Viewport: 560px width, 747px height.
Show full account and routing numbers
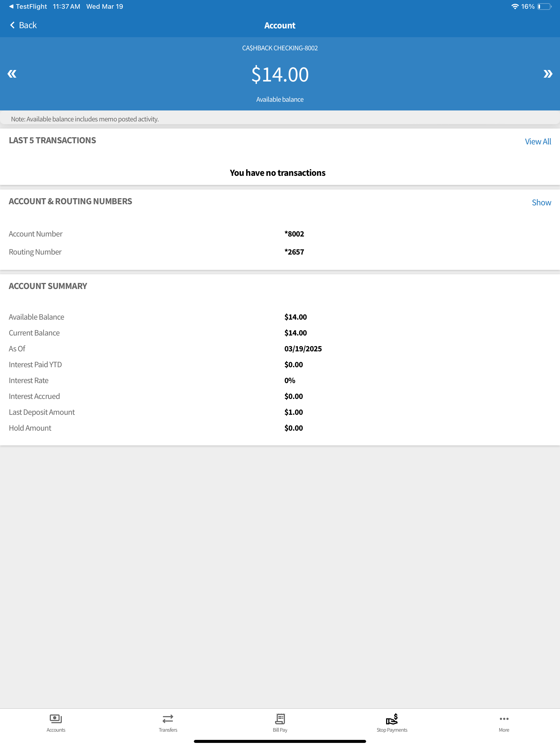pyautogui.click(x=541, y=202)
